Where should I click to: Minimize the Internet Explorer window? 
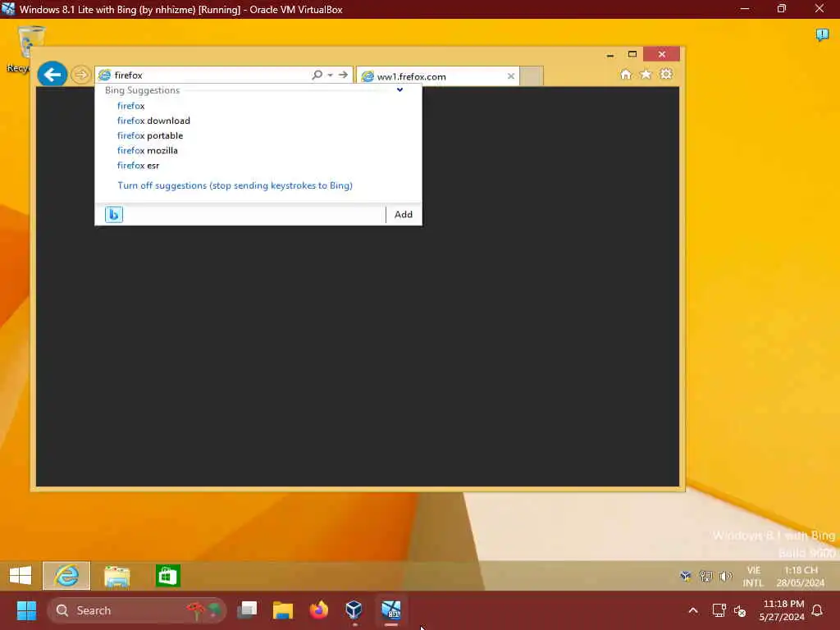[x=610, y=55]
